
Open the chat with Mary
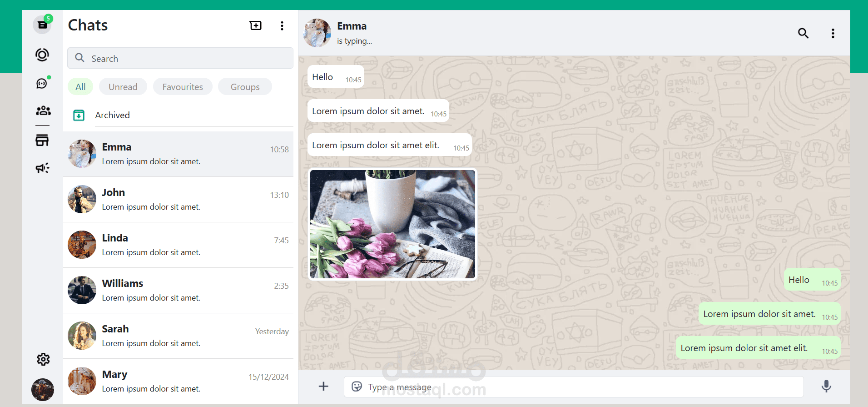pos(179,381)
